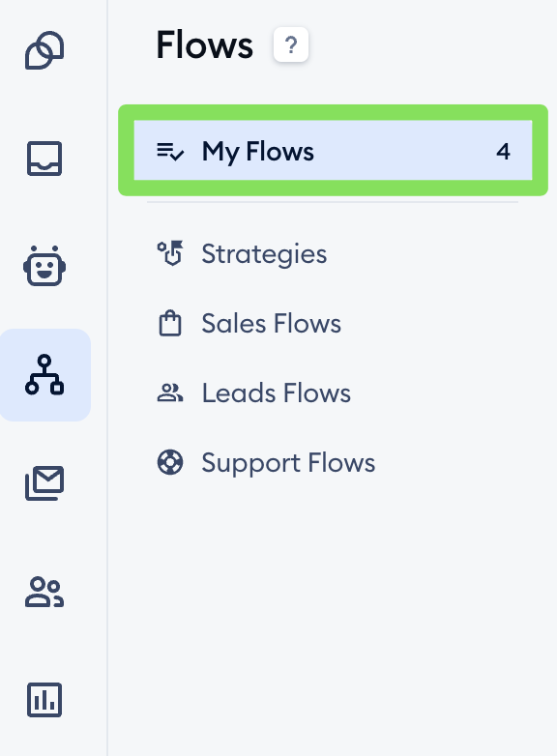This screenshot has height=756, width=557.
Task: Open the inbox tray icon in sidebar
Action: (x=44, y=159)
